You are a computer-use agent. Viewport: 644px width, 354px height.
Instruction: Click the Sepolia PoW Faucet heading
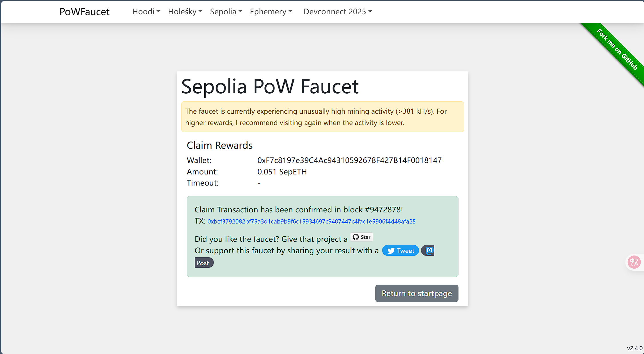coord(270,87)
